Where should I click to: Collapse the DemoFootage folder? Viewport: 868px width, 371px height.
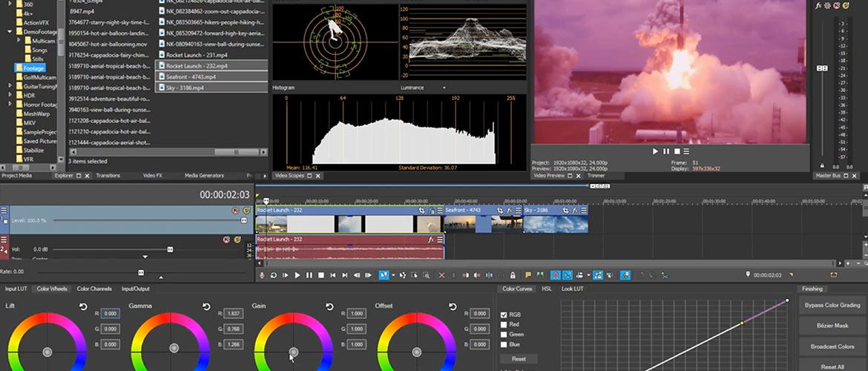click(x=10, y=32)
